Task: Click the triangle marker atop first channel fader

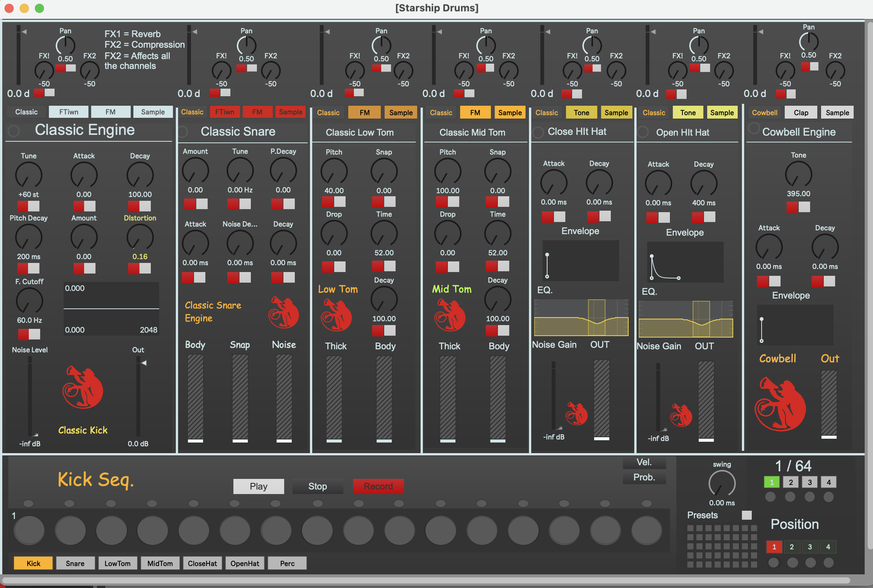Action: point(24,32)
